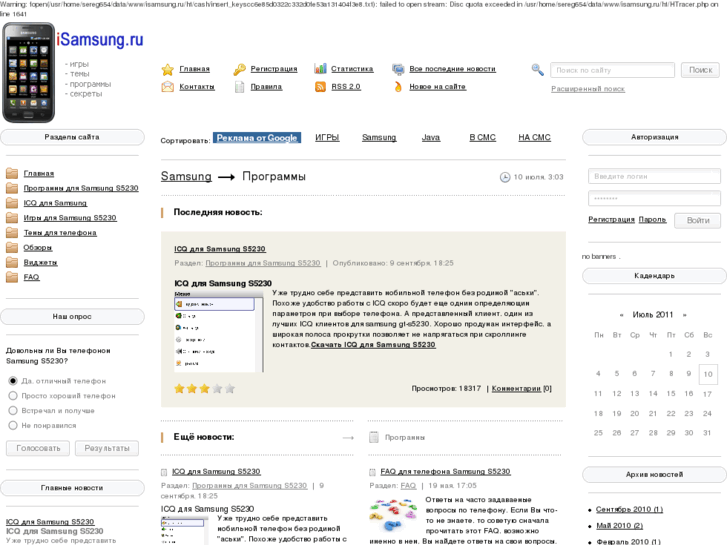Click the monitor icon for Все последние новости
The width and height of the screenshot is (727, 545).
[x=398, y=70]
